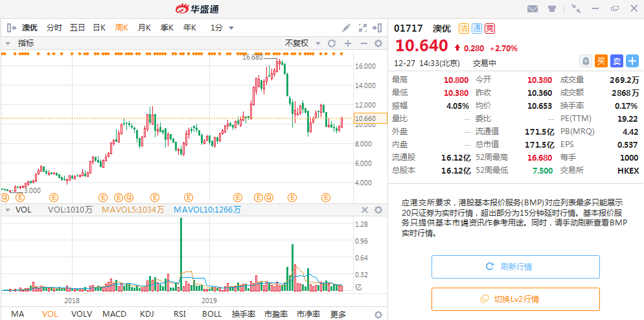
Task: Click the 竞 auction tag
Action: tap(490, 29)
